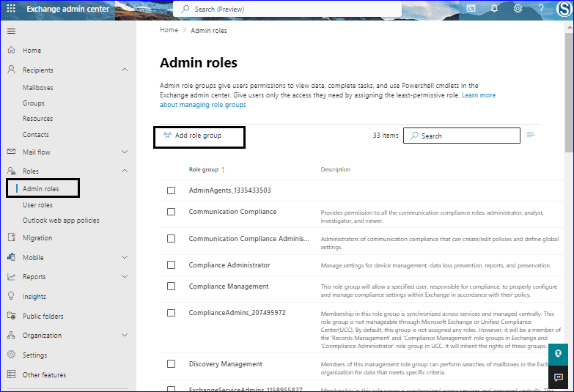Click the Public folders icon
The height and width of the screenshot is (392, 574).
click(11, 316)
